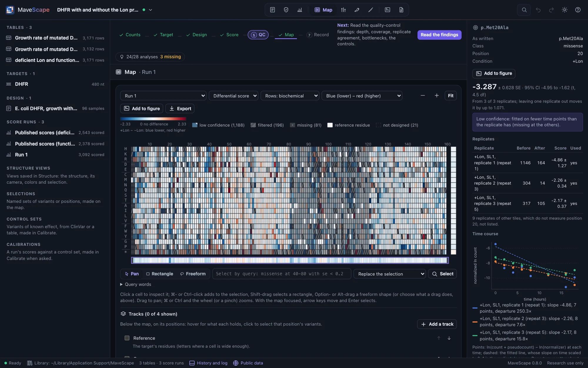Click the shield QC icon in toolbar
Image resolution: width=588 pixels, height=368 pixels.
click(286, 10)
